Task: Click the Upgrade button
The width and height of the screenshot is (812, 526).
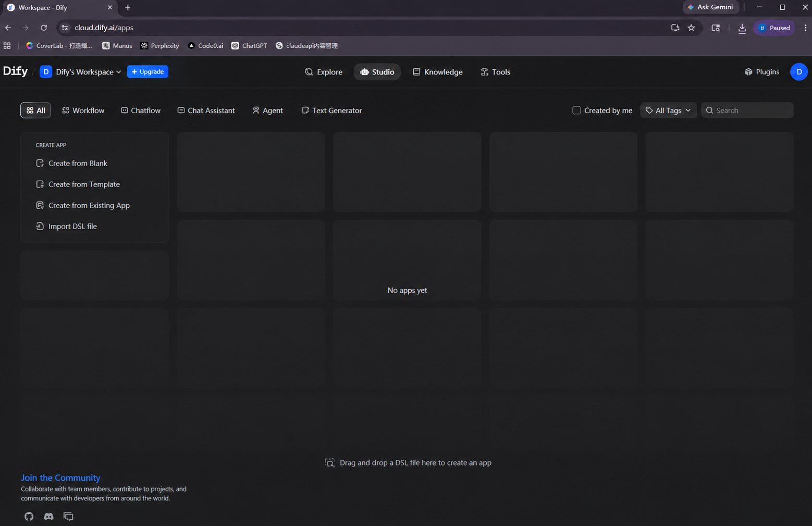Action: tap(147, 72)
